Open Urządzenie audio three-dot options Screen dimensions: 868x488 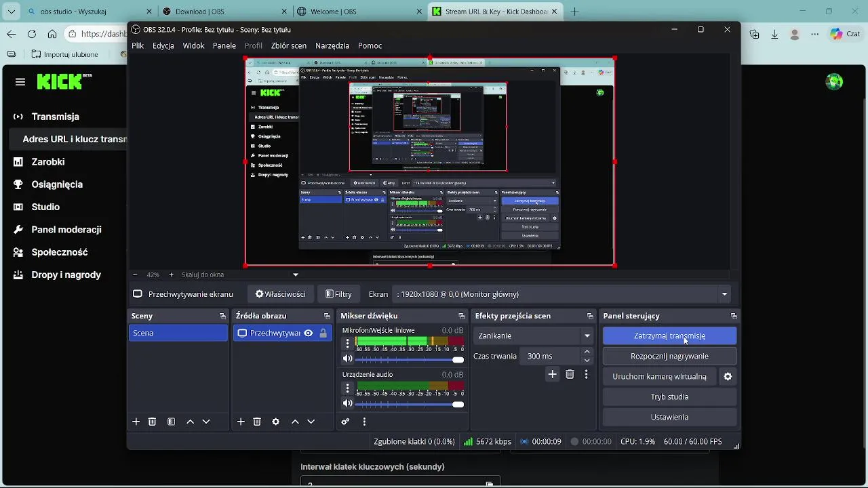348,388
